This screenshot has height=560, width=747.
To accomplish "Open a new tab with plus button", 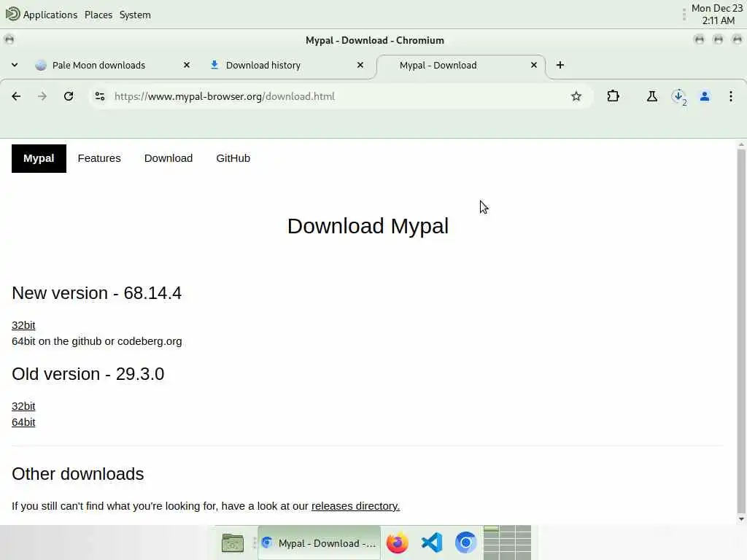I will coord(560,65).
